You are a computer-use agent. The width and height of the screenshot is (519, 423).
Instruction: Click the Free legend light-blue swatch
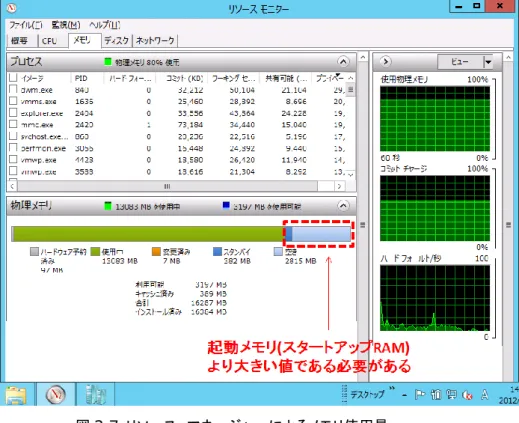(x=278, y=251)
